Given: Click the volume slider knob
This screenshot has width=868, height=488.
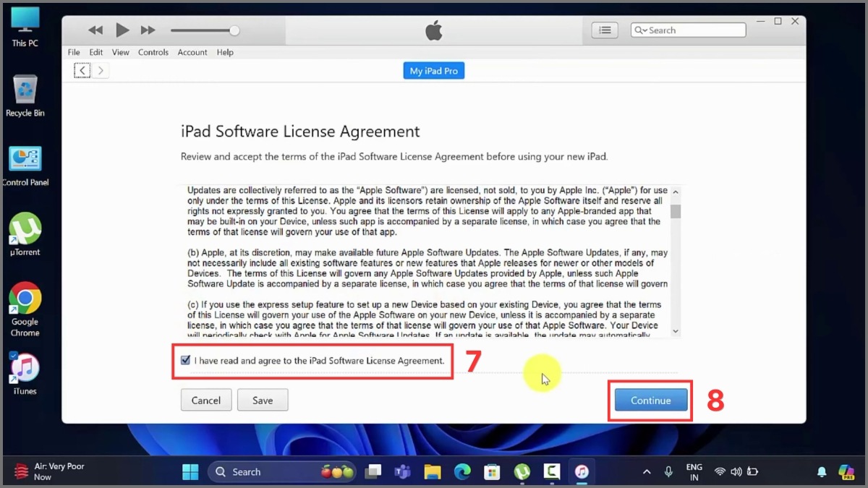Looking at the screenshot, I should (234, 30).
